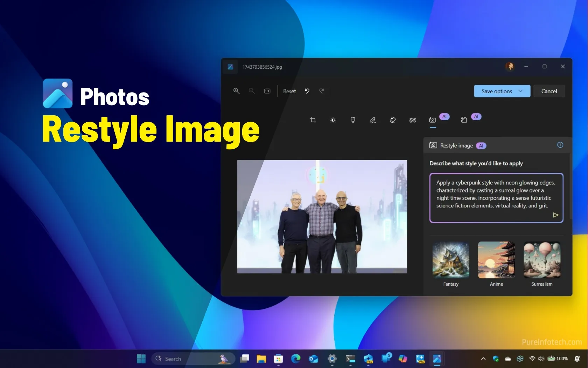Select the Crop tool

[313, 120]
